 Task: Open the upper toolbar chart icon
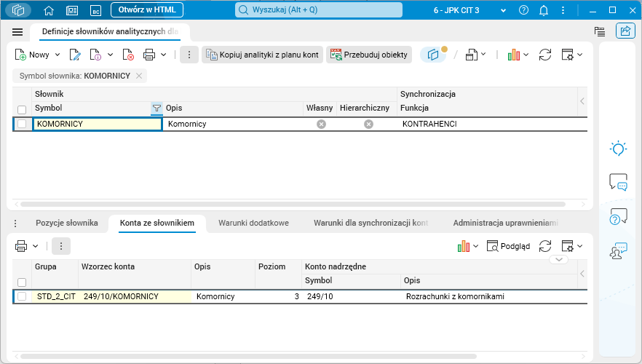pos(513,55)
